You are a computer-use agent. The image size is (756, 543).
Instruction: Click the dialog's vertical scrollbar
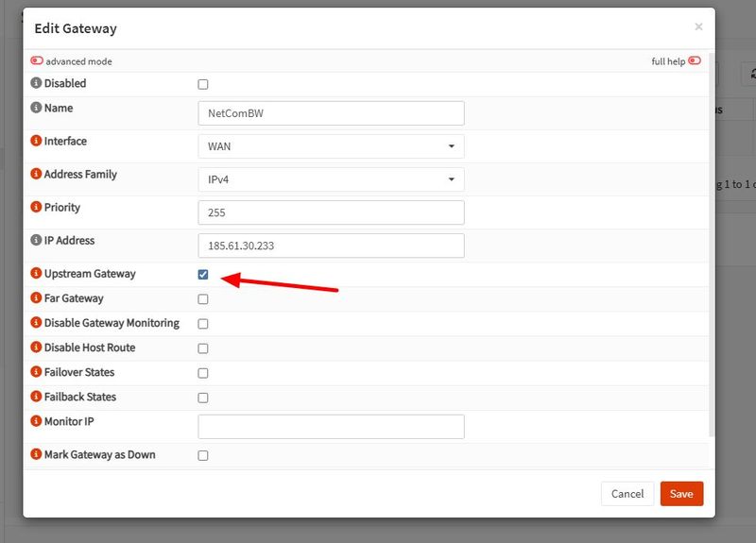pyautogui.click(x=713, y=246)
